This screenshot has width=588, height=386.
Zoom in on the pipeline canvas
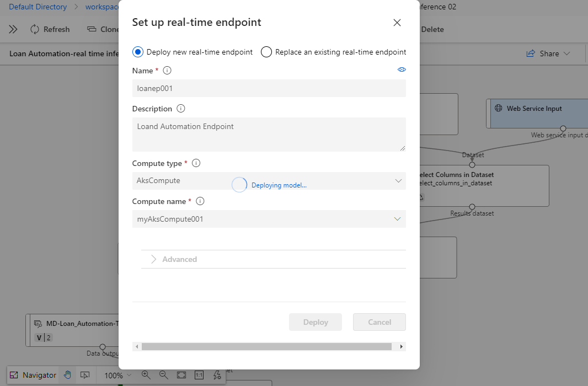tap(146, 375)
